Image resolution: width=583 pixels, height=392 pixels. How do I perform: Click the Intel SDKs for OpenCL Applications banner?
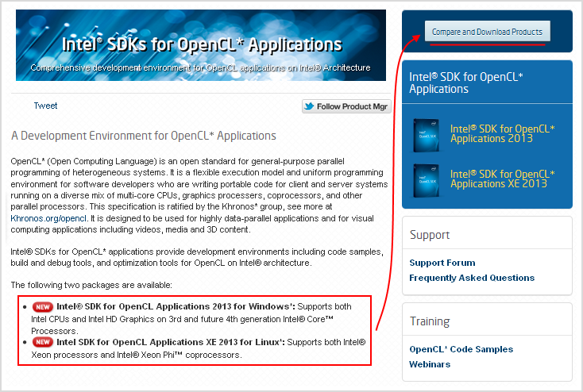(201, 45)
